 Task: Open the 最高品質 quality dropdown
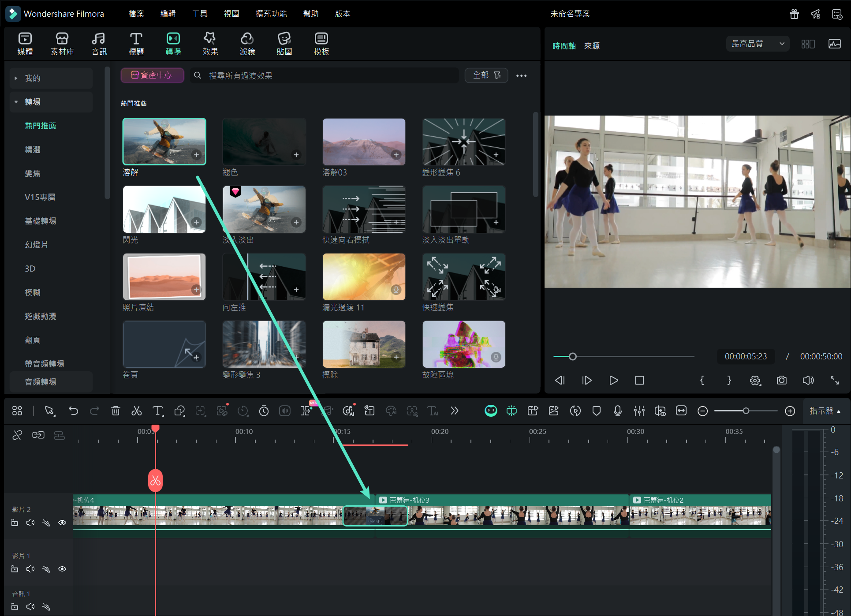[x=758, y=44]
